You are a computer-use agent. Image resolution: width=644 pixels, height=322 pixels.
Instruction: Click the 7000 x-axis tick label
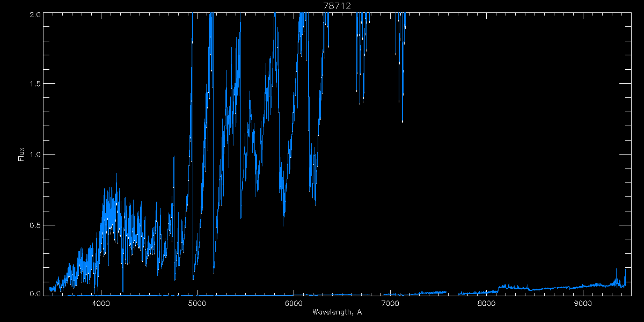click(390, 303)
